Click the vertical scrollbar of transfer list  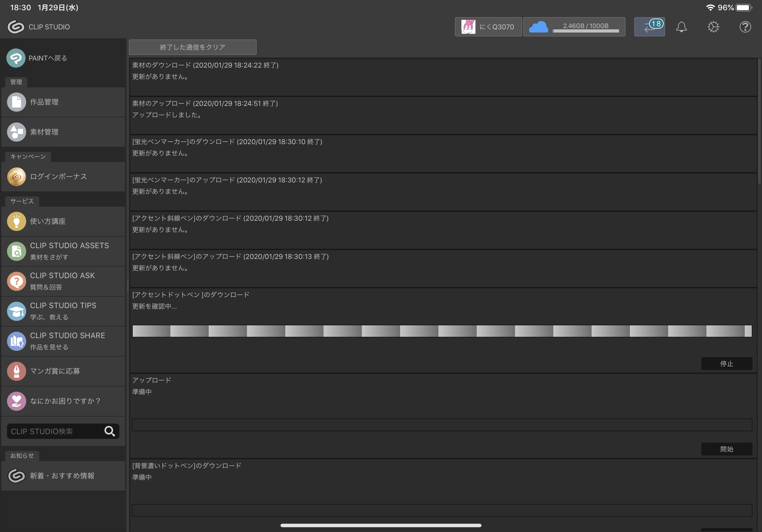click(759, 121)
